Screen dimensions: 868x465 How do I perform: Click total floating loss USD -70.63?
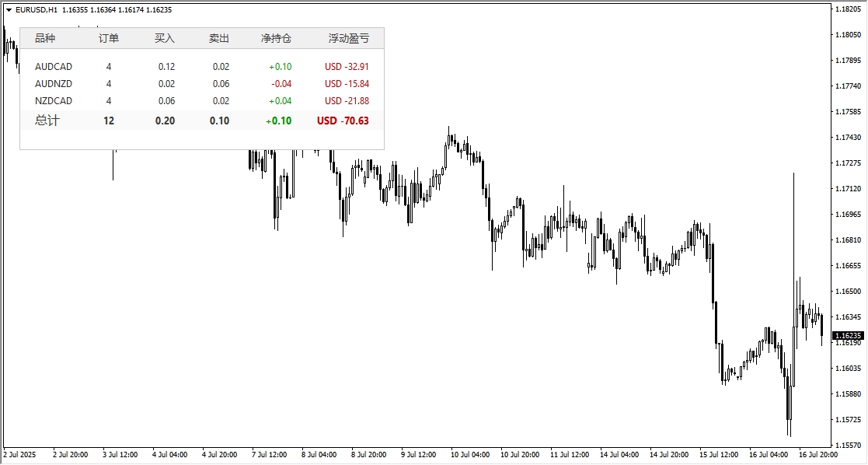[343, 121]
